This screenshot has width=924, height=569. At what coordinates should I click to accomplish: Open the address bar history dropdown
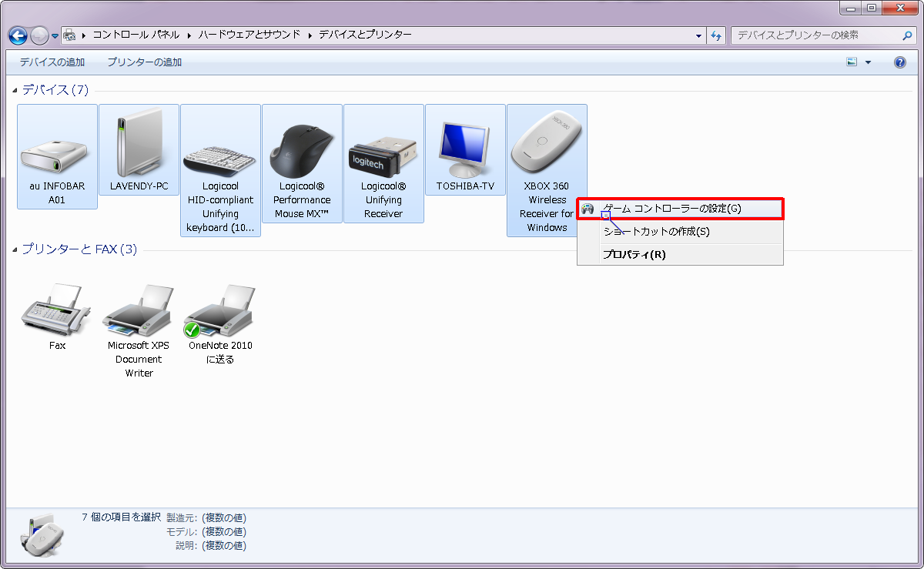698,35
